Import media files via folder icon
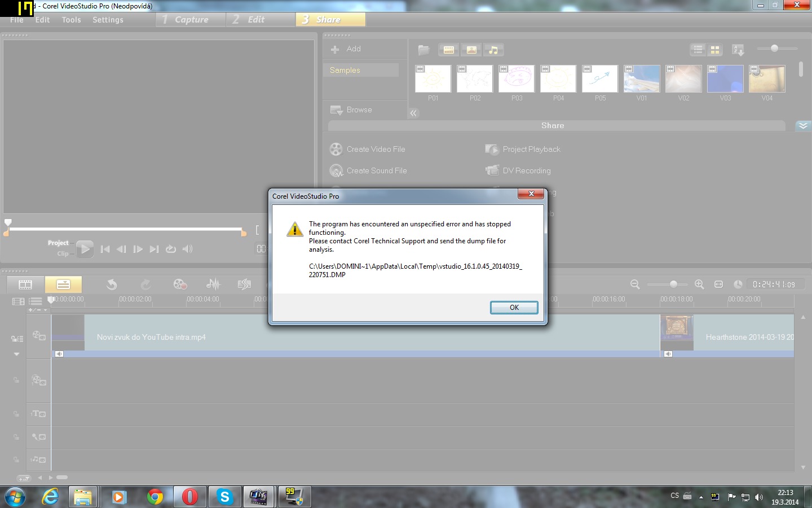812x508 pixels. [x=424, y=50]
